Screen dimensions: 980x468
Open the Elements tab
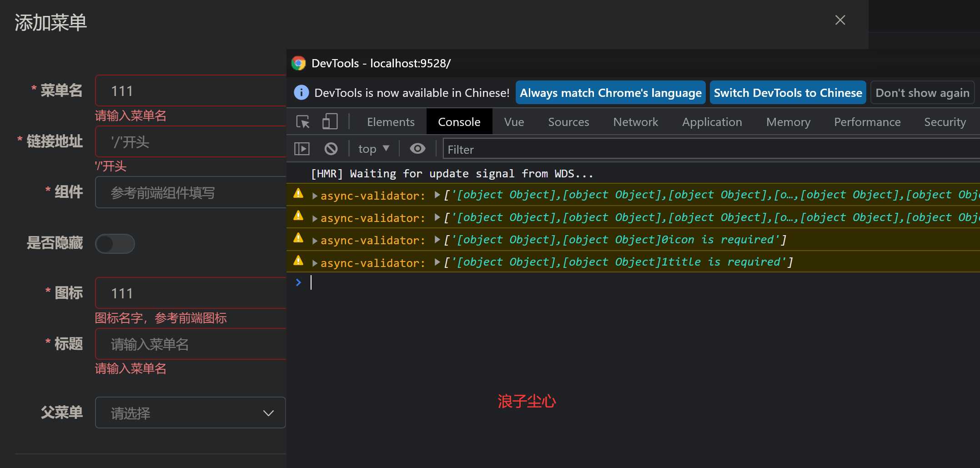(x=391, y=122)
